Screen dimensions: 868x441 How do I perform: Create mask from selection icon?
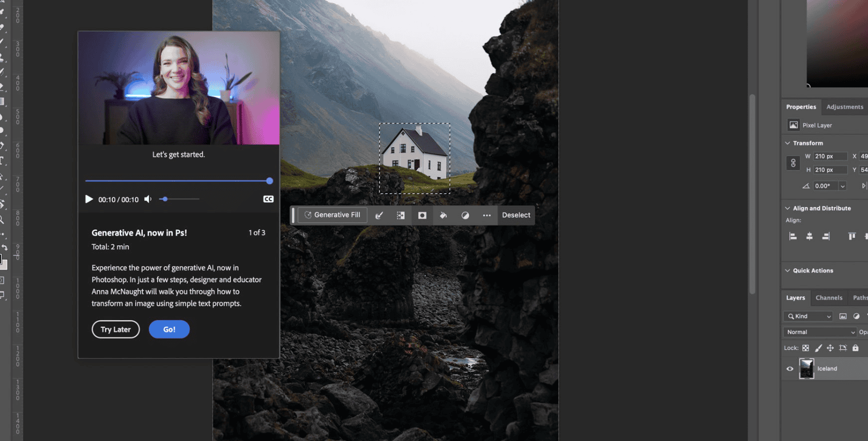(x=422, y=215)
